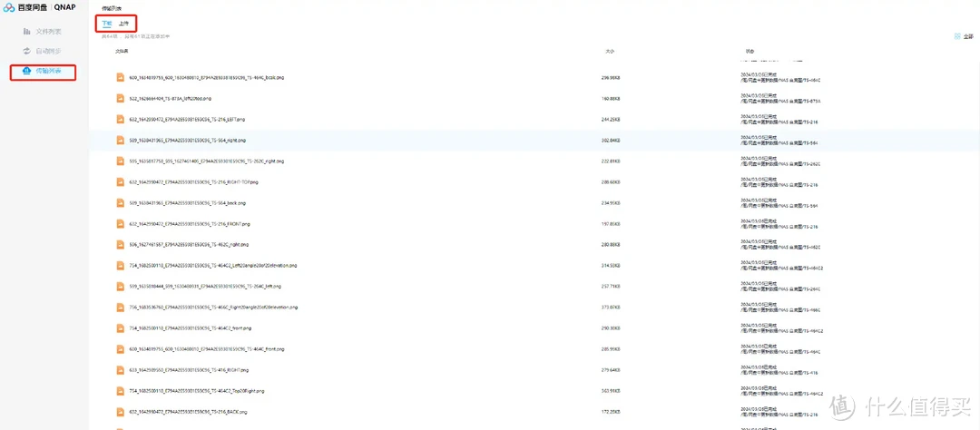Image resolution: width=980 pixels, height=430 pixels.
Task: Click image icon of TS-564_right.png
Action: (122, 140)
